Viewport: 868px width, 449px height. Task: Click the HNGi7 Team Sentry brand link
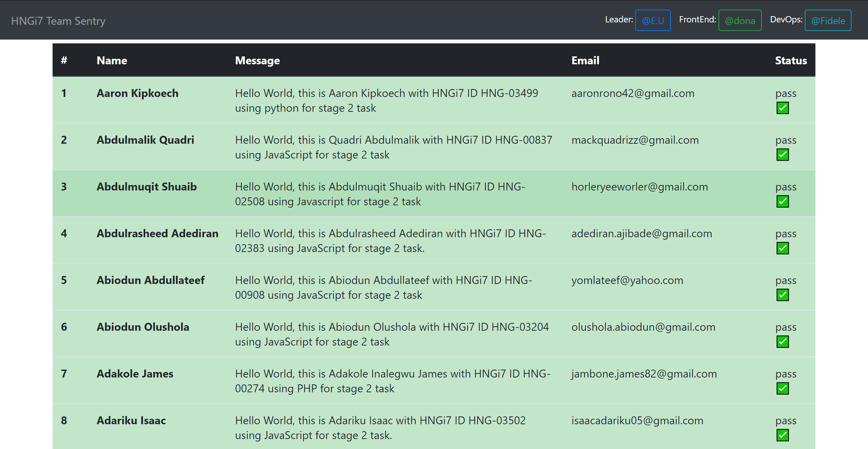(x=58, y=21)
